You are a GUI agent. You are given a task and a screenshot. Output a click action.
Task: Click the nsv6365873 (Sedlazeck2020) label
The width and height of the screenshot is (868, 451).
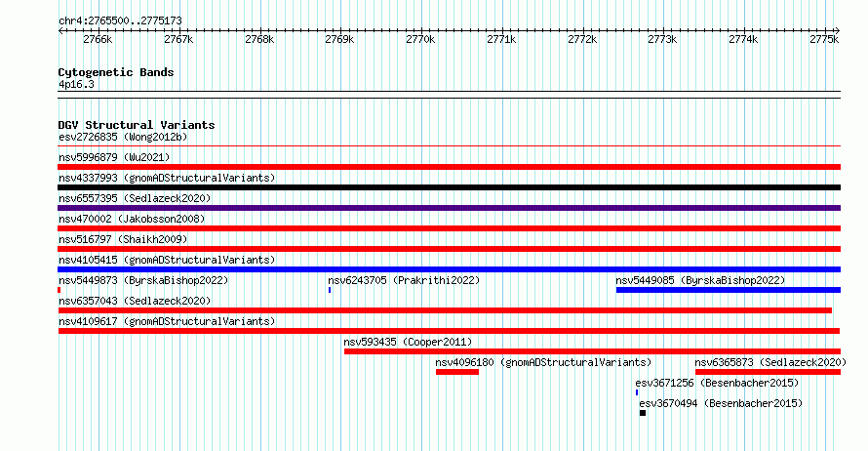[770, 362]
